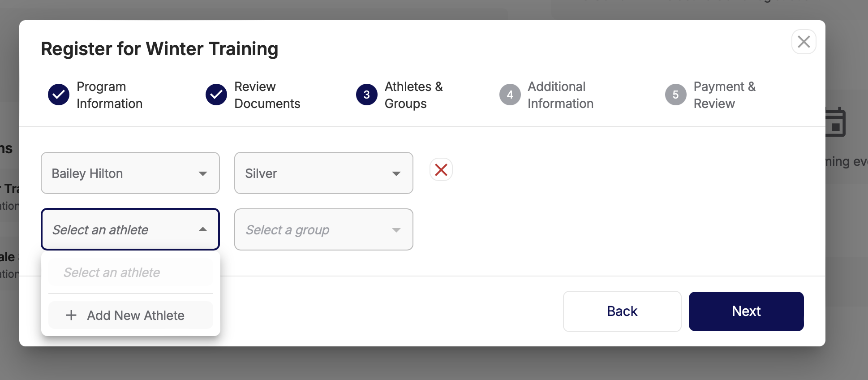Open the Bailey Hilton athlete dropdown
The height and width of the screenshot is (380, 868).
pos(130,173)
